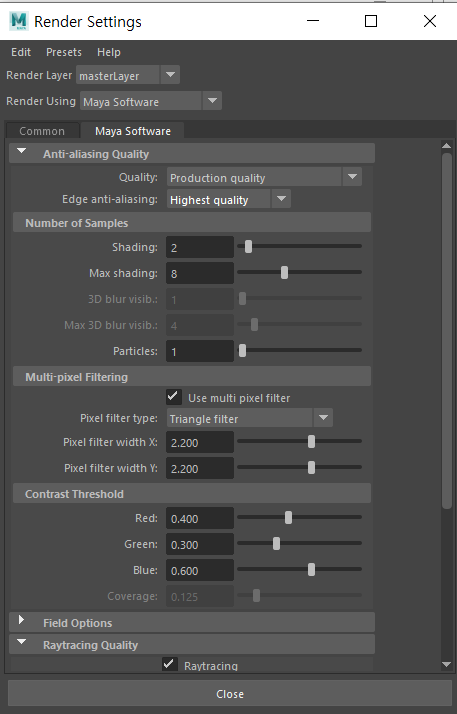The image size is (457, 714).
Task: Maximize the Render Settings window
Action: pyautogui.click(x=371, y=21)
